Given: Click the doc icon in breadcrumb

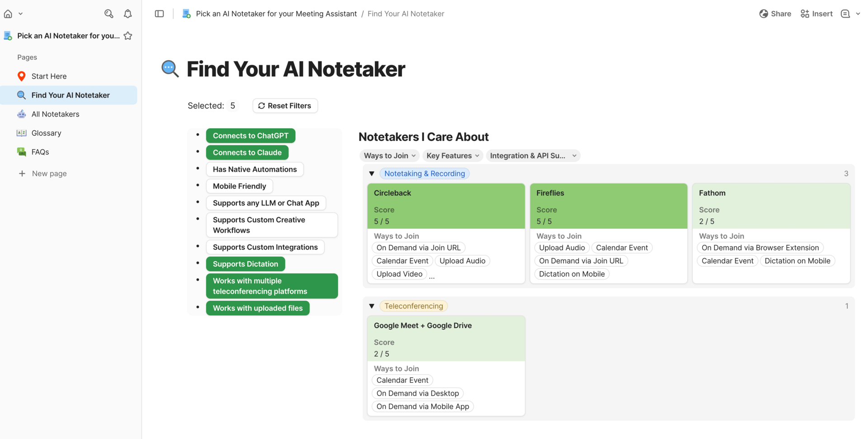Looking at the screenshot, I should pos(186,14).
